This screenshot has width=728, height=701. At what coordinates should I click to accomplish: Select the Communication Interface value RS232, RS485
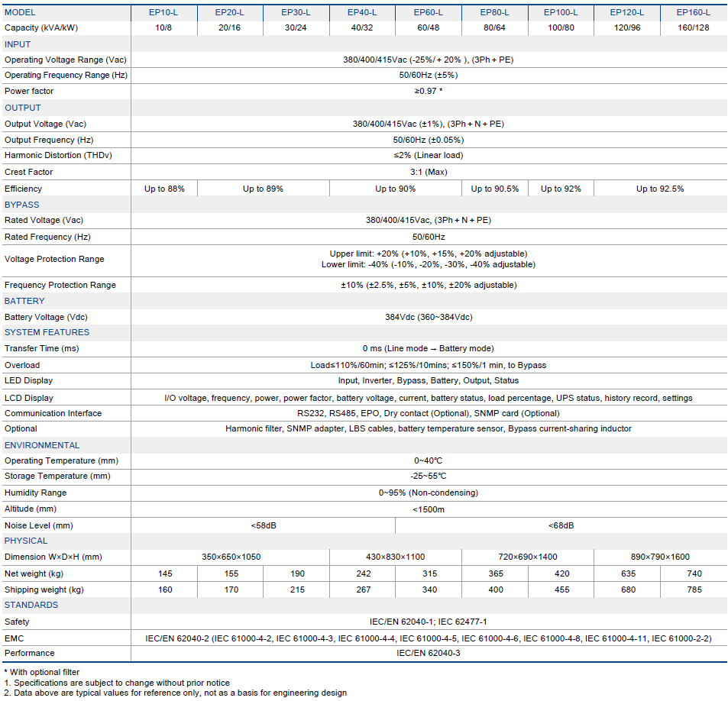coord(428,413)
